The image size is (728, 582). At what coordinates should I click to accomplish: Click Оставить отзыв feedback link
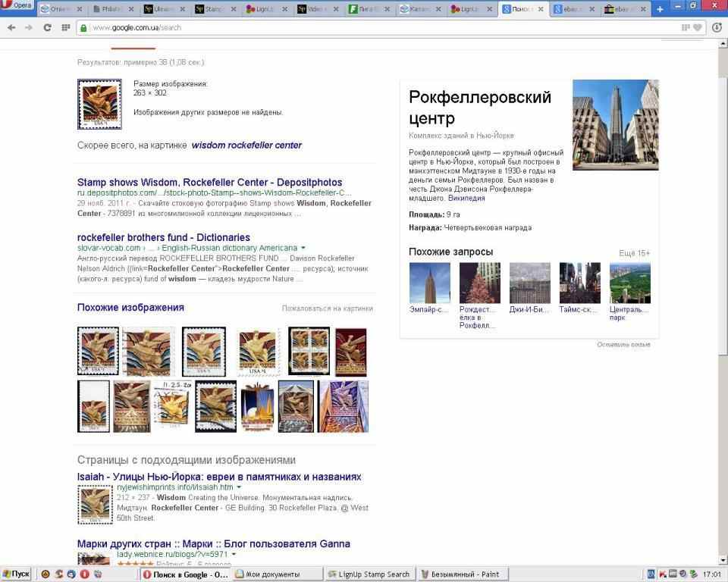[x=623, y=344]
